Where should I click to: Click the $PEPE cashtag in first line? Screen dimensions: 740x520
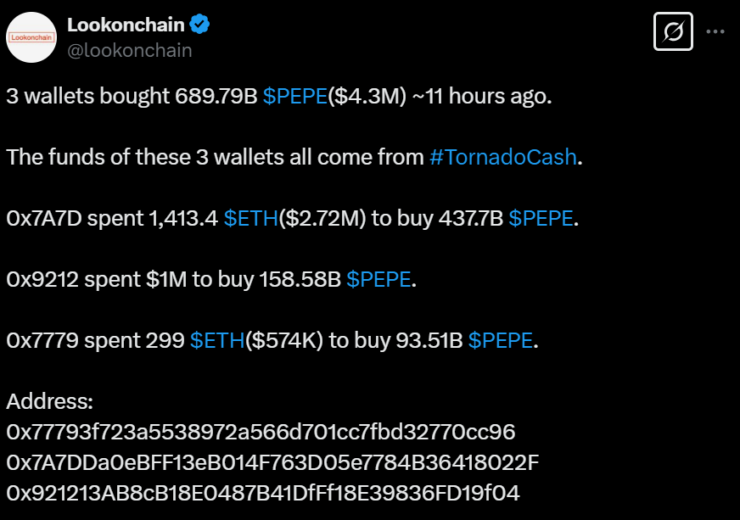295,96
